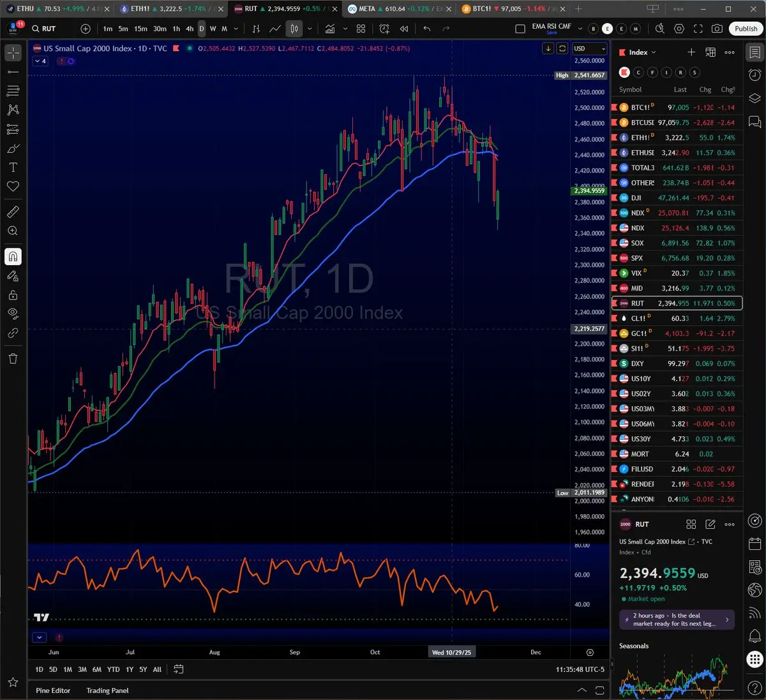The height and width of the screenshot is (700, 766).
Task: Toggle hide all drawings eye icon
Action: [x=13, y=314]
